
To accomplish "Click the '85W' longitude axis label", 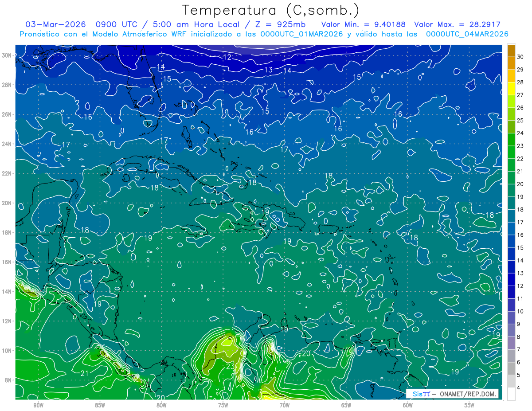I will point(100,405).
